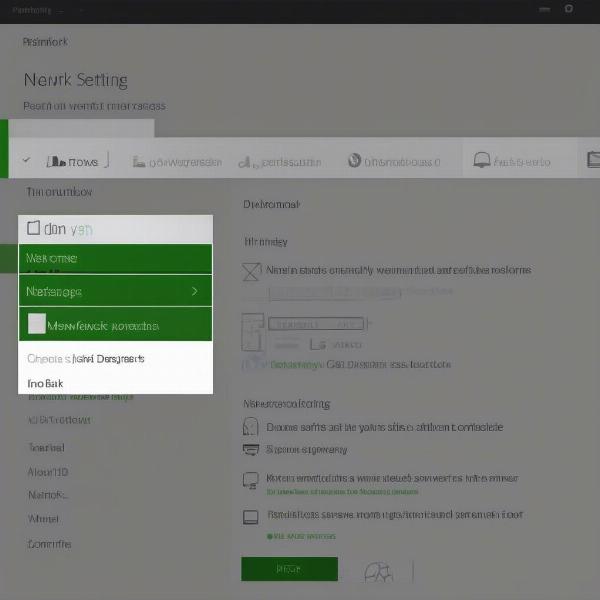Select the 'Domirife' sidebar item
This screenshot has width=600, height=600.
pos(49,544)
